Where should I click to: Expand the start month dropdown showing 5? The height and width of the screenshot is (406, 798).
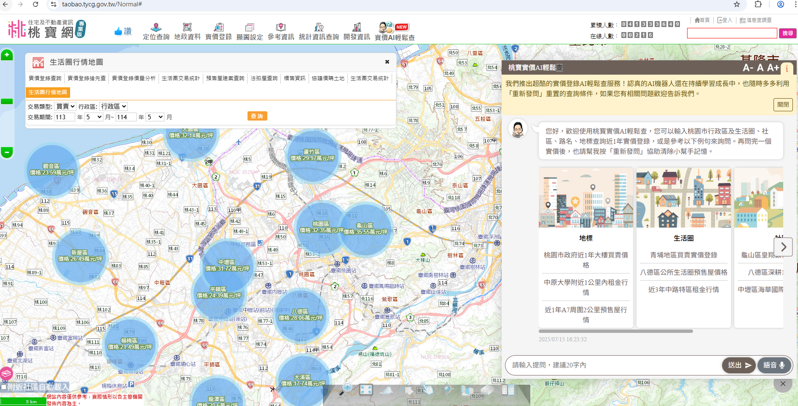tap(94, 117)
